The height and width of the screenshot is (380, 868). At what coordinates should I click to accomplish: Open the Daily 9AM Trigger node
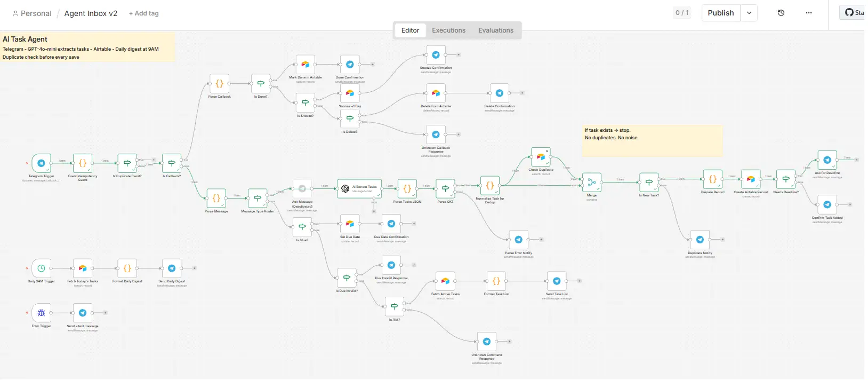(41, 268)
